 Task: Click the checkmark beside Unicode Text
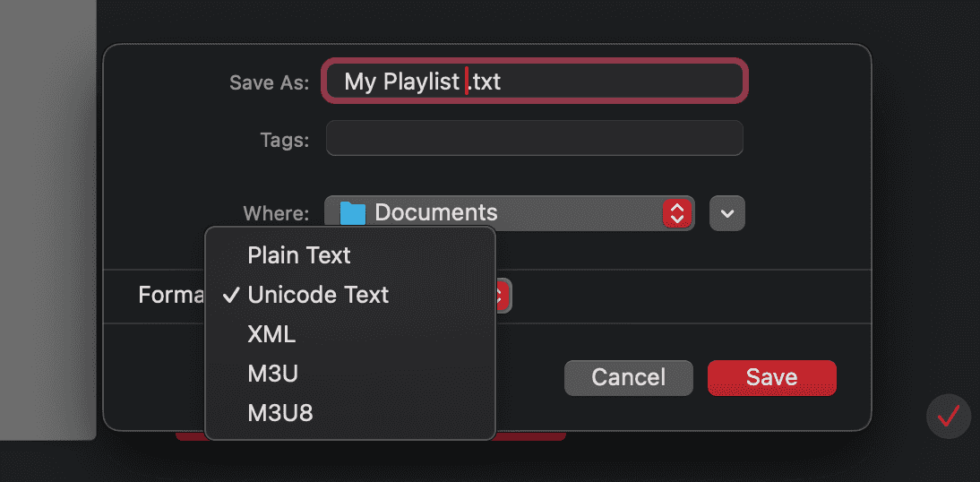point(230,295)
